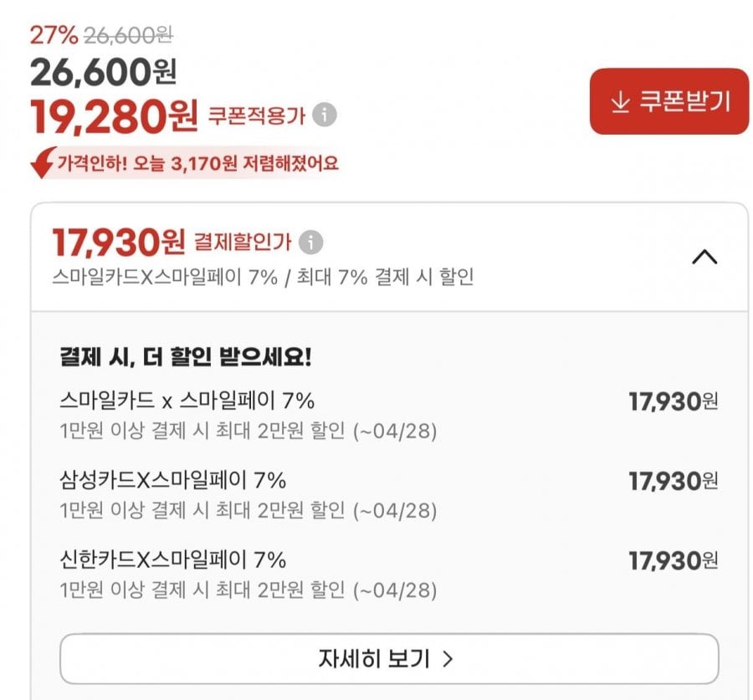The image size is (753, 700).
Task: Click the 결제 시, 더 할인 받으세요 heading
Action: [186, 357]
